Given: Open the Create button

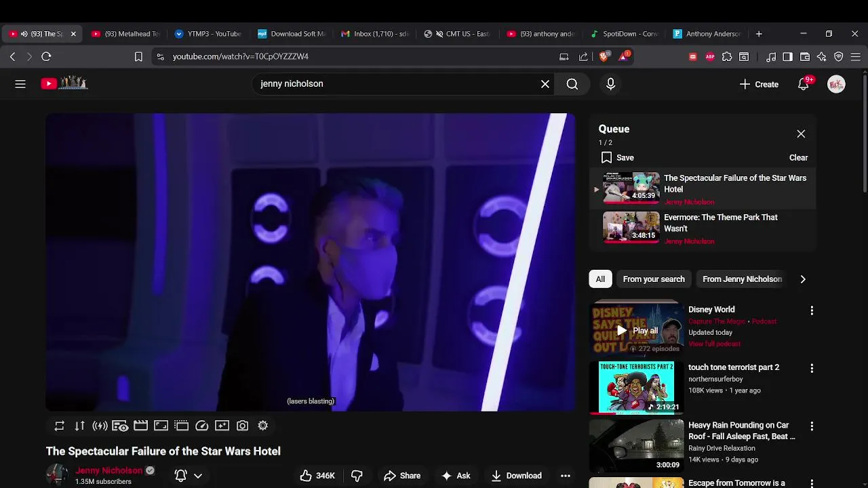Looking at the screenshot, I should pyautogui.click(x=759, y=84).
